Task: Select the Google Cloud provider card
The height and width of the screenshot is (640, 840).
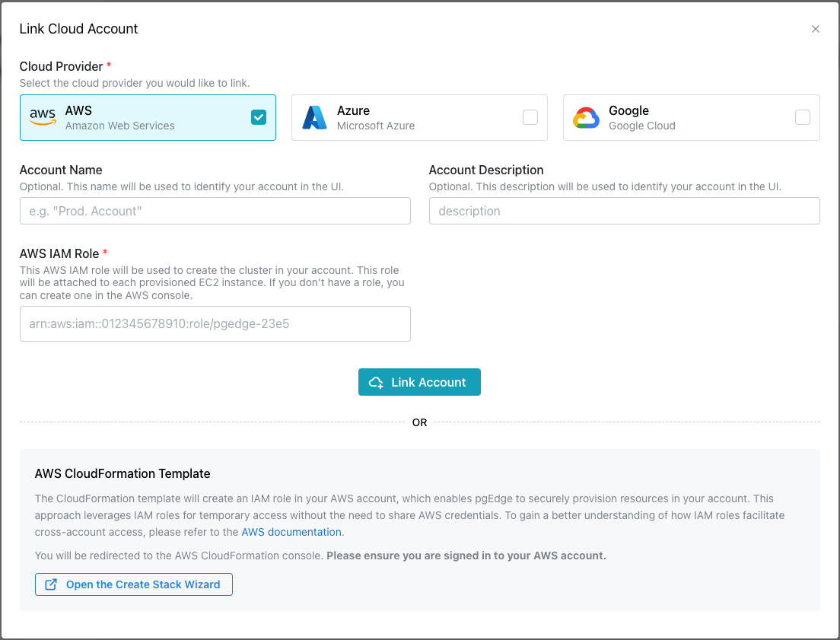Action: (691, 117)
